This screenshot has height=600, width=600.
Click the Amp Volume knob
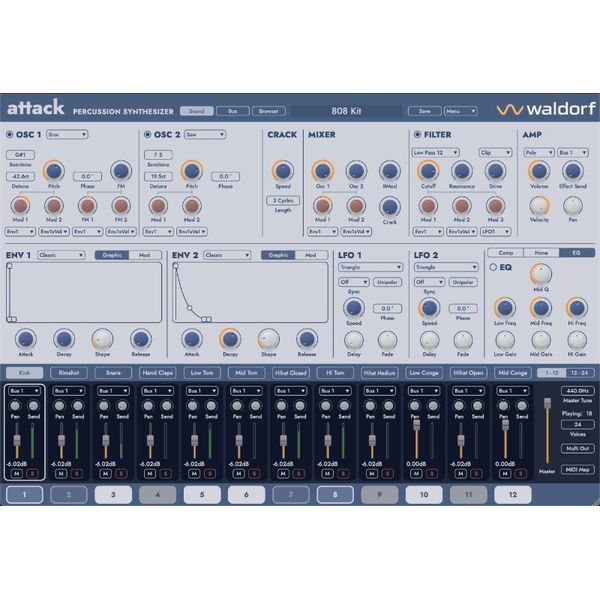point(539,171)
